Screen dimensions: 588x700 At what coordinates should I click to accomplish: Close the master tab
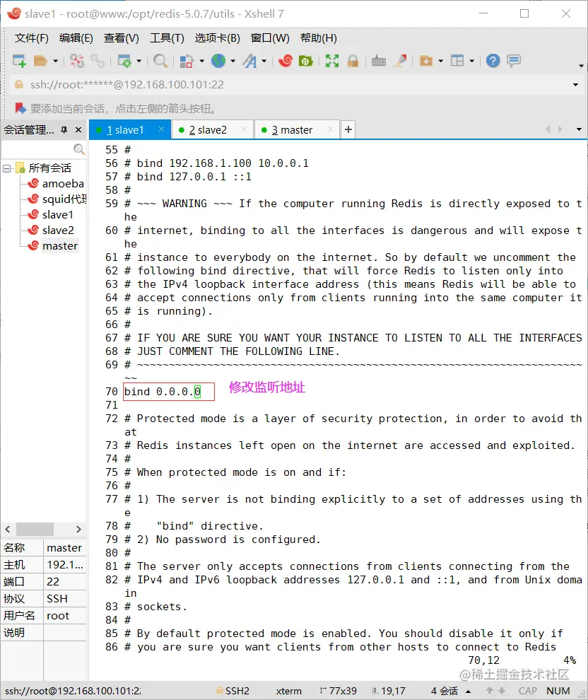330,129
